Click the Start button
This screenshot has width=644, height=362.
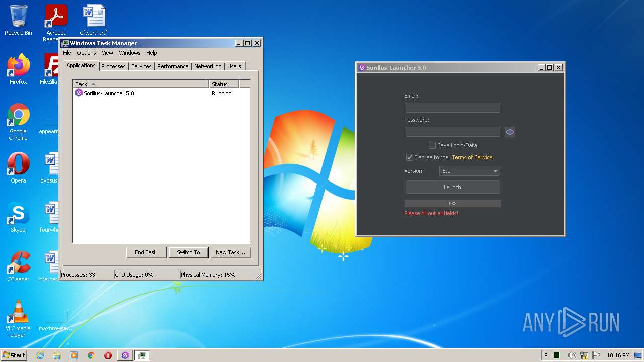coord(14,355)
